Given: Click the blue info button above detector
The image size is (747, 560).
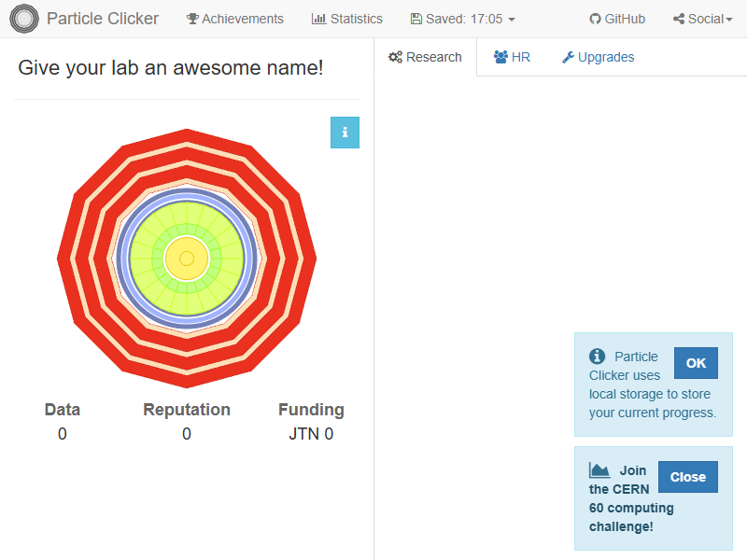Looking at the screenshot, I should point(345,133).
